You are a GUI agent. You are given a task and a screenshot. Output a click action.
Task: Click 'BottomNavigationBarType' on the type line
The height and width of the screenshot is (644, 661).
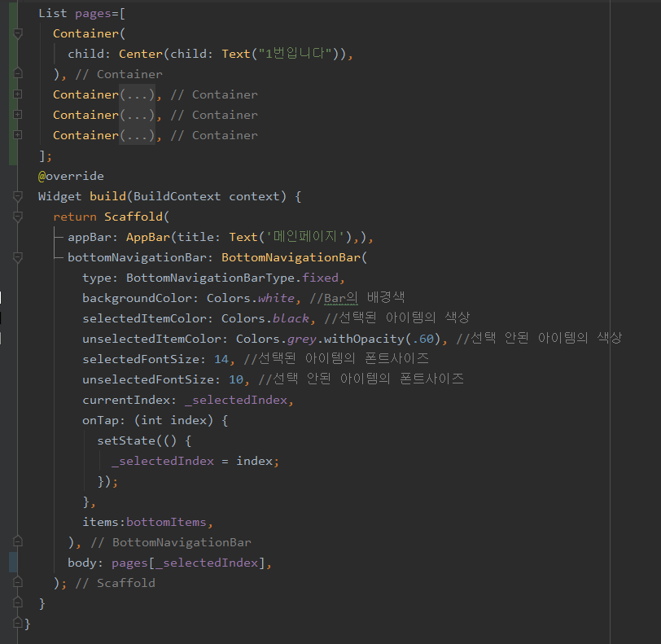210,278
